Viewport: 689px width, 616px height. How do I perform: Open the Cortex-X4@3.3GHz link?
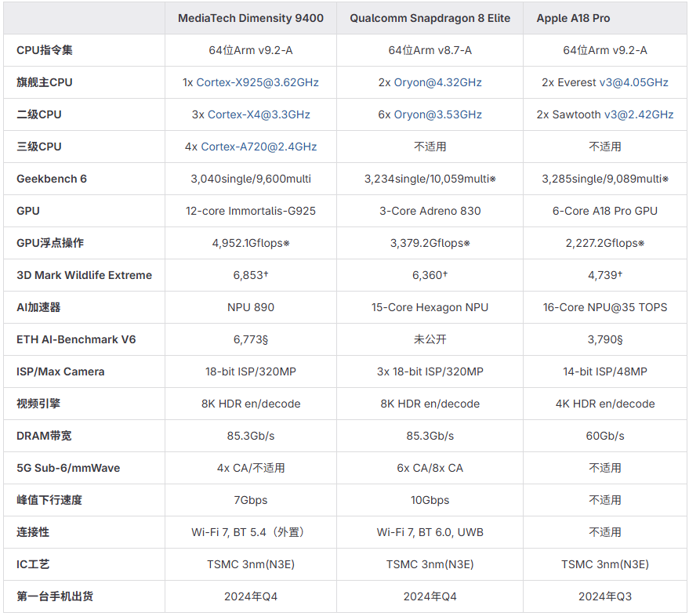coord(259,114)
